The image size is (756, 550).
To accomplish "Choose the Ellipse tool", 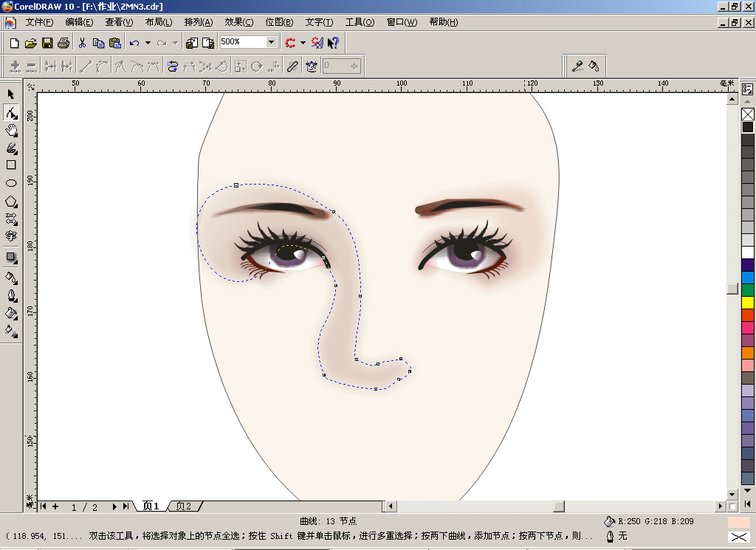I will click(x=11, y=183).
